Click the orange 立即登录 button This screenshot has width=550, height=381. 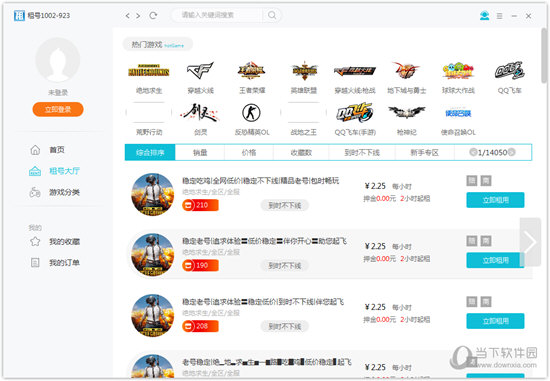[x=58, y=109]
